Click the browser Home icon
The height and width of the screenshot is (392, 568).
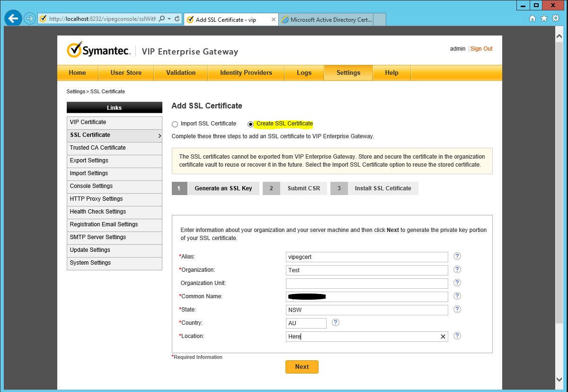click(532, 18)
